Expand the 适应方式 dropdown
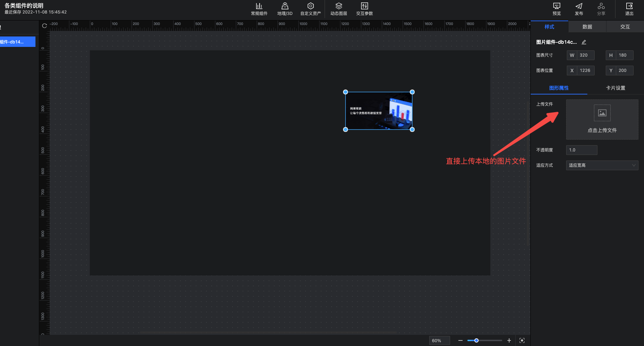Viewport: 644px width, 346px height. coord(602,165)
